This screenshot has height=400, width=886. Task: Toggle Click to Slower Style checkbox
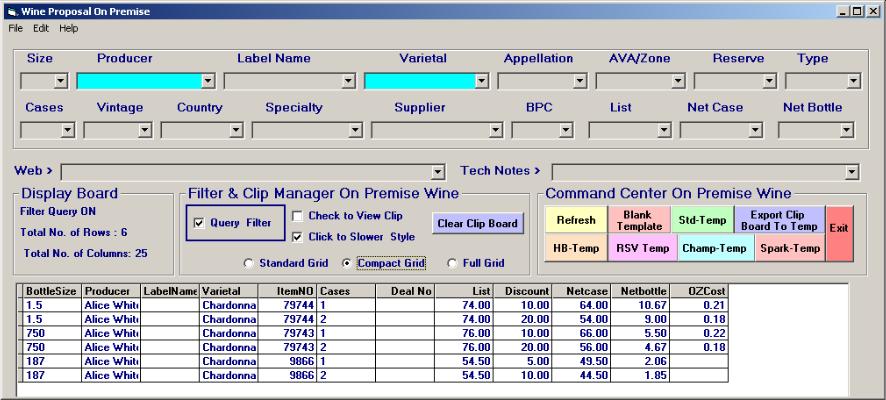(297, 237)
